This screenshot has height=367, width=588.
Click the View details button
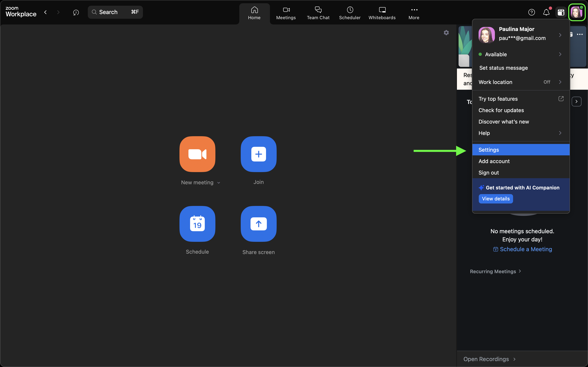point(496,199)
